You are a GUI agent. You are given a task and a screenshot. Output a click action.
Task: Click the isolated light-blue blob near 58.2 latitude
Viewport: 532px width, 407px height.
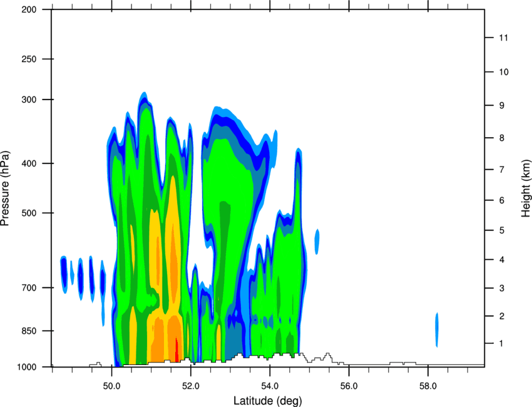point(437,330)
